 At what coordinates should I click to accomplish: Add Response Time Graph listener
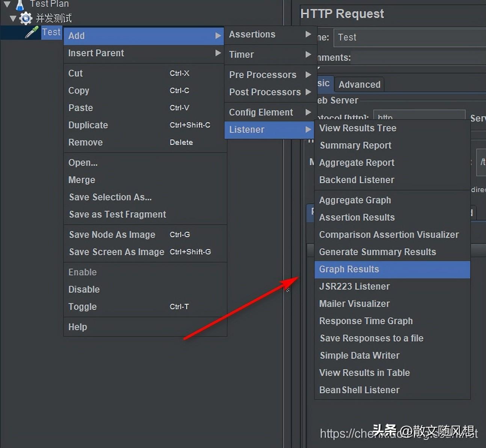pos(392,321)
